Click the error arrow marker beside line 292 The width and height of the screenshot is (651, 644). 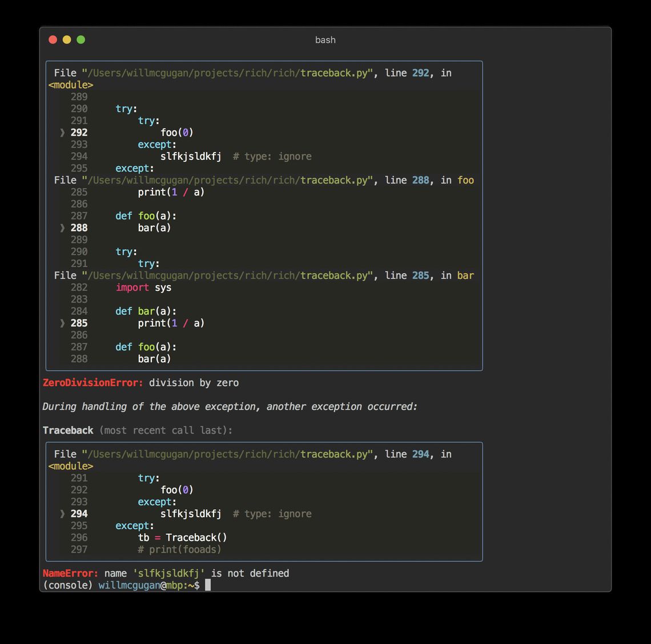(62, 133)
